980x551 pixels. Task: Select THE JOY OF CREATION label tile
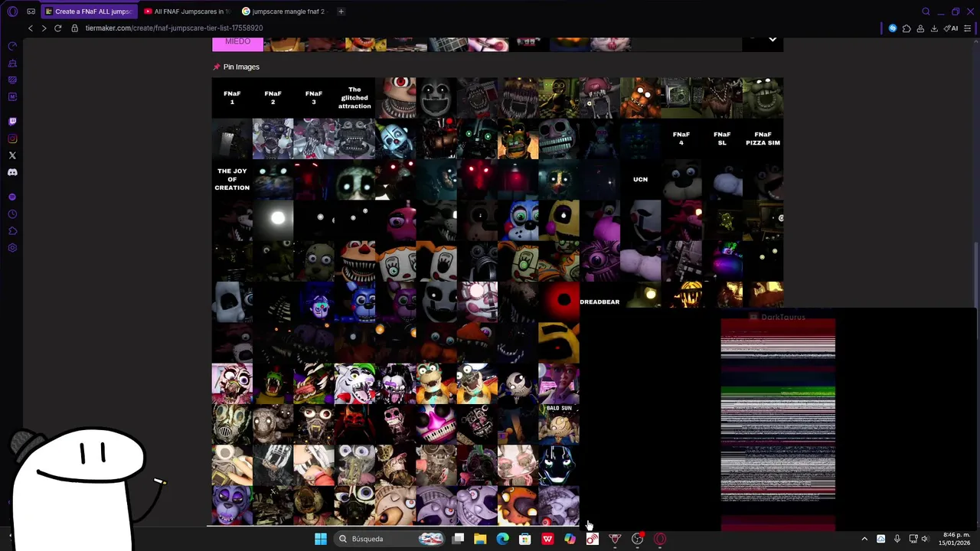pyautogui.click(x=232, y=179)
